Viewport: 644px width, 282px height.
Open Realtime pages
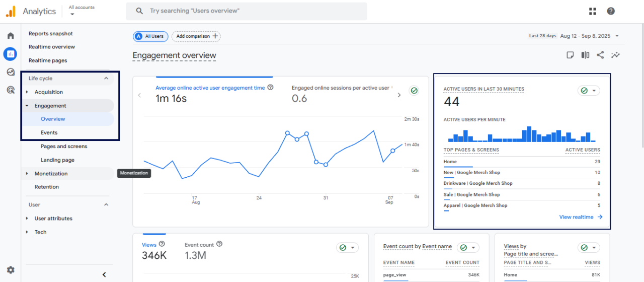pos(48,60)
